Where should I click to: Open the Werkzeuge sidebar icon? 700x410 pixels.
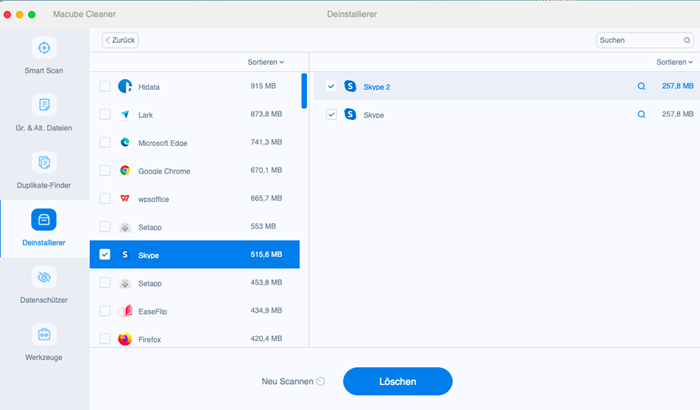click(44, 334)
